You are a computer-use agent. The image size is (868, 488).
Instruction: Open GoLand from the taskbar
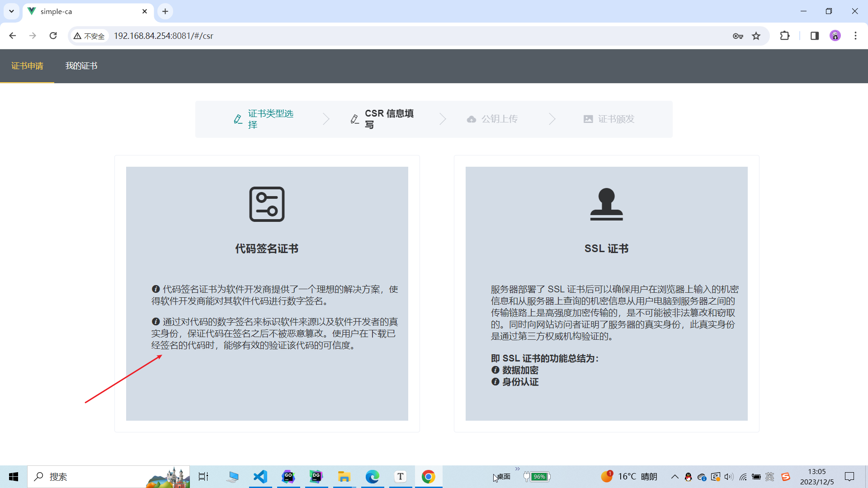(288, 477)
